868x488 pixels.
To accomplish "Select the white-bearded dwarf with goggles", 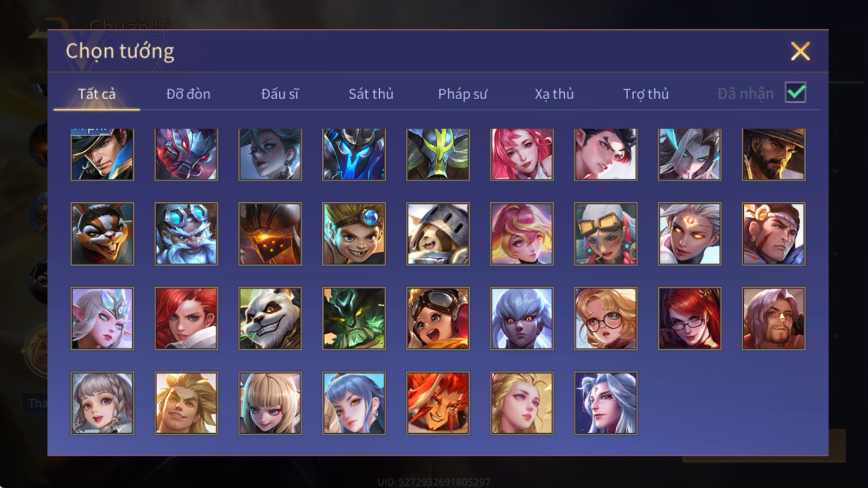I will click(186, 234).
